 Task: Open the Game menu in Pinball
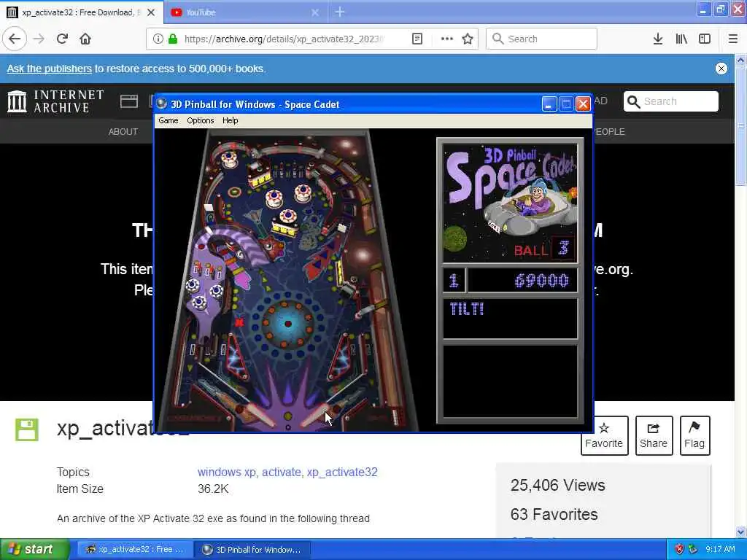169,120
